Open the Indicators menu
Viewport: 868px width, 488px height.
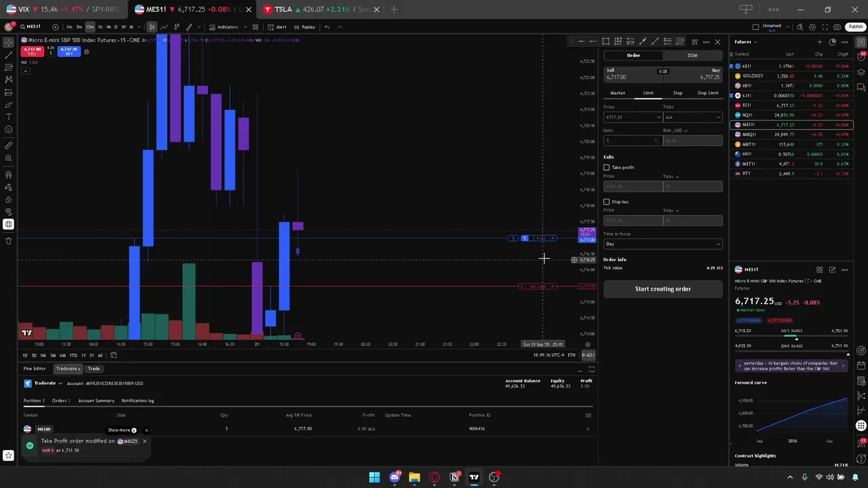pos(223,27)
